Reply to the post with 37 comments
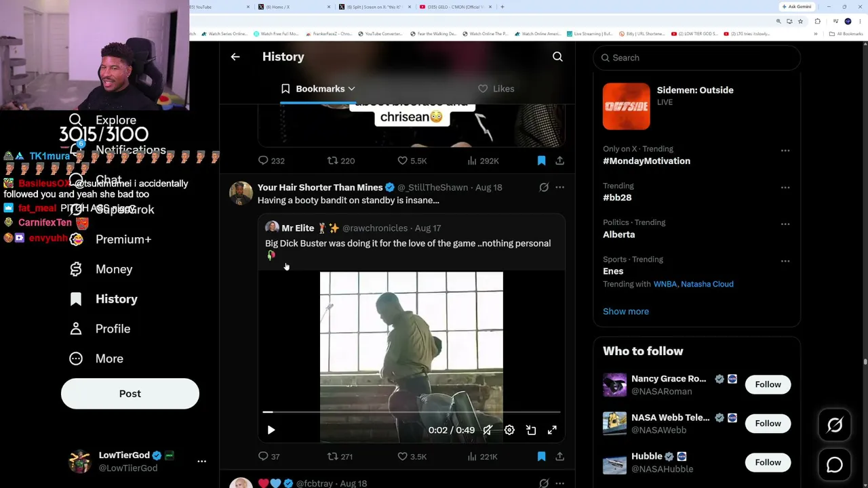 tap(269, 457)
